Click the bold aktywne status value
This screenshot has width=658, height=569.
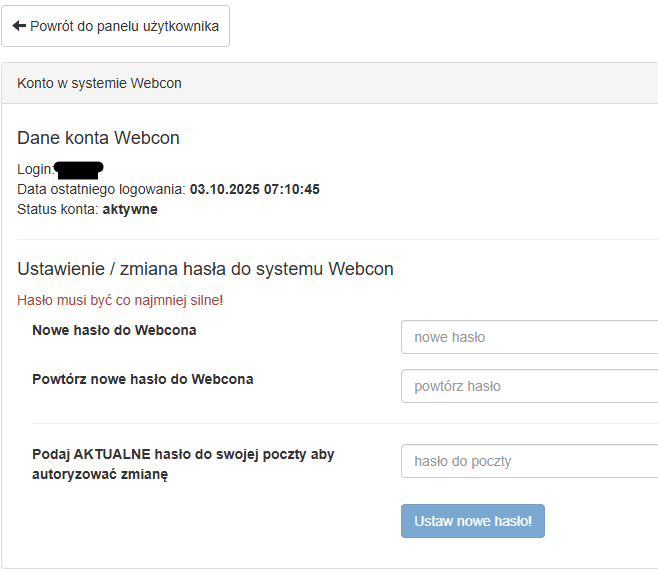[x=130, y=209]
